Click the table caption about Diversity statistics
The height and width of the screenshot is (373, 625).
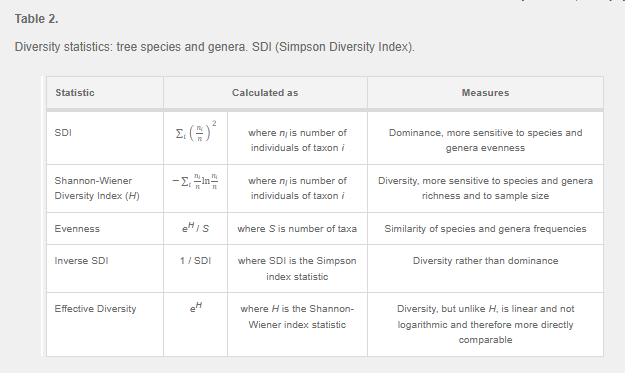coord(214,47)
